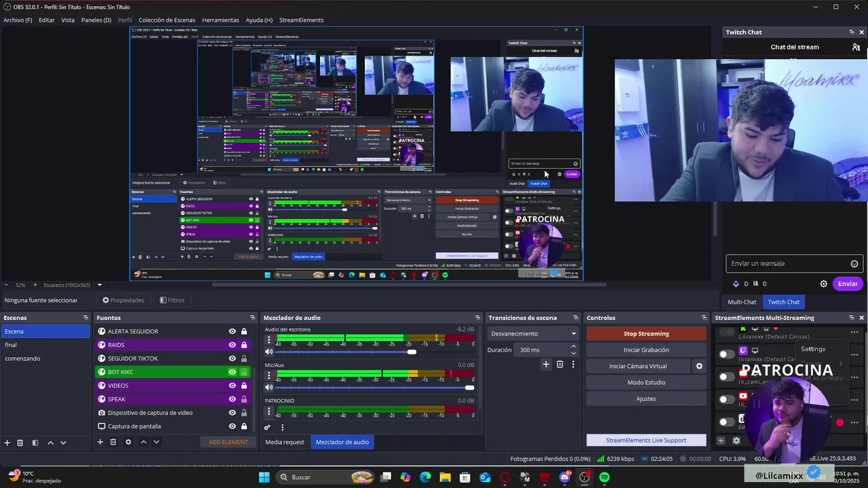Open Twitch chat settings gear icon
This screenshot has width=868, height=488.
(x=824, y=284)
